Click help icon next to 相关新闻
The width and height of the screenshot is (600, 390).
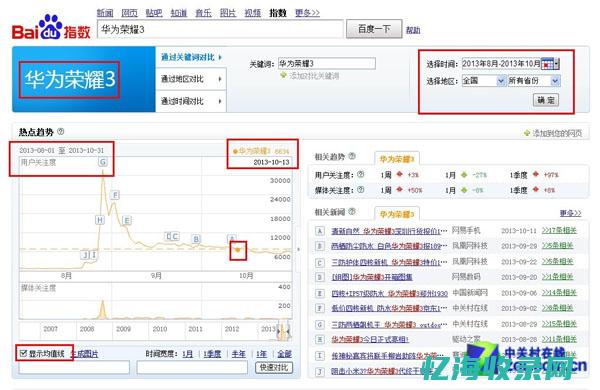[352, 211]
